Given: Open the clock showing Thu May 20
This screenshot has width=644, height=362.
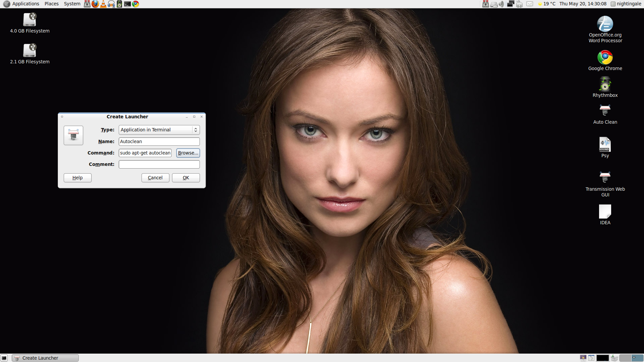Looking at the screenshot, I should point(583,4).
